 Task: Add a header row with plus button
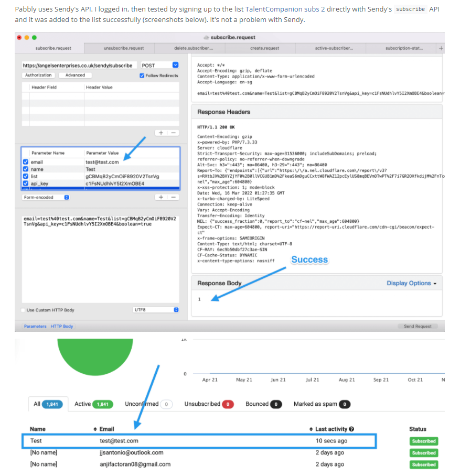coord(161,133)
